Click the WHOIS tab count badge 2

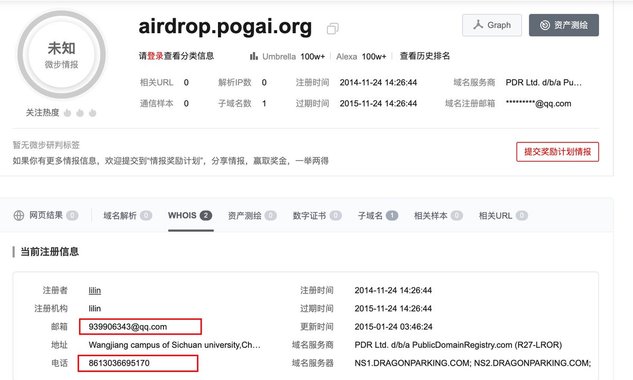(205, 215)
